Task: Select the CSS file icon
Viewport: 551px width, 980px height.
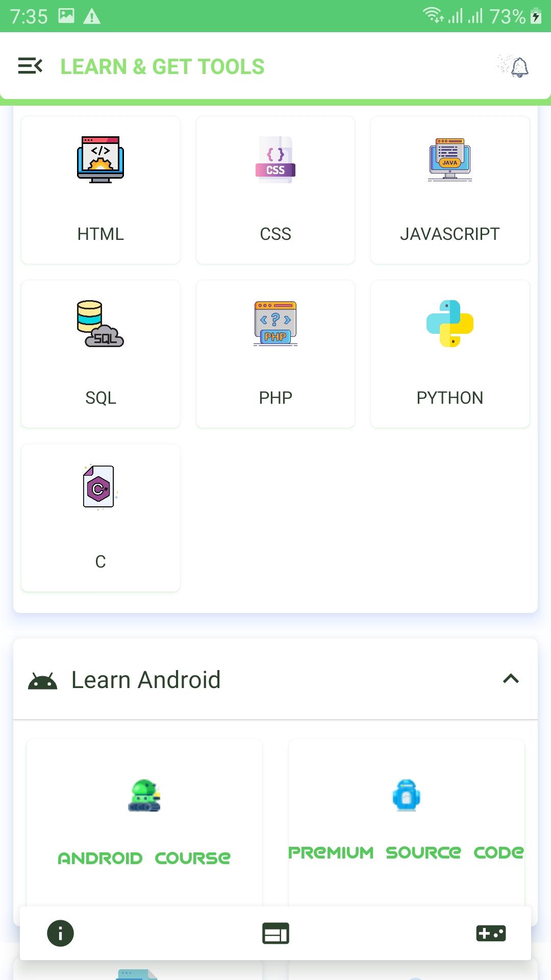Action: (x=275, y=159)
